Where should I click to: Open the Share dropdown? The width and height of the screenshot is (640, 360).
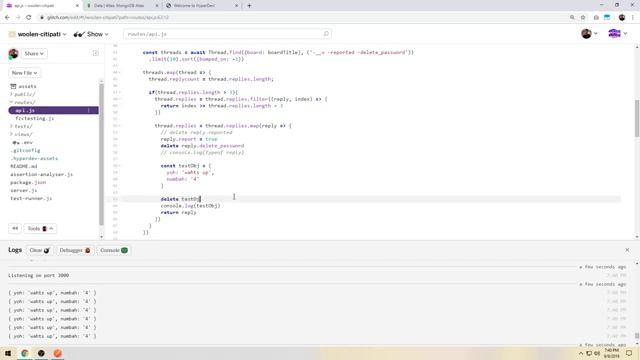(x=33, y=53)
